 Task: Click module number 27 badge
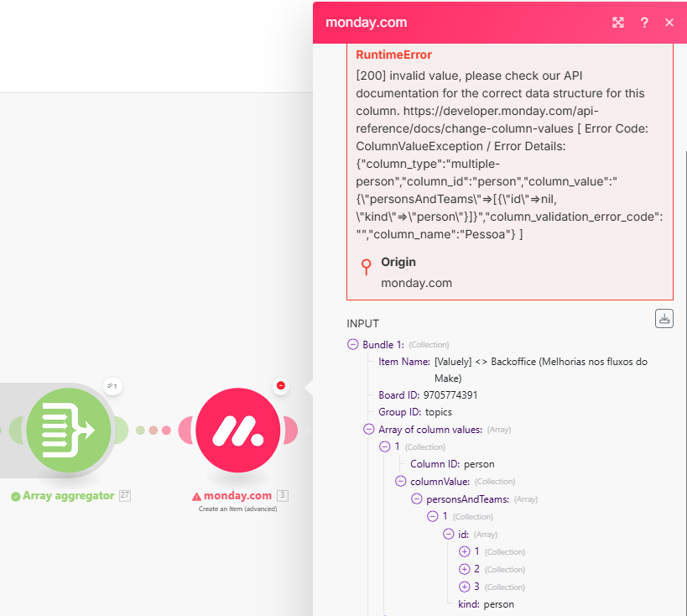click(125, 495)
